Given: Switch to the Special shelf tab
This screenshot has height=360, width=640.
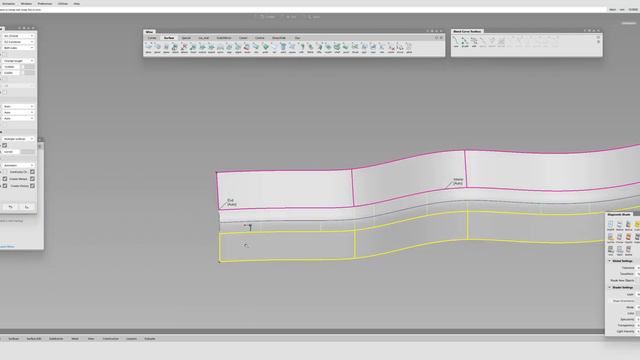Looking at the screenshot, I should pos(186,38).
